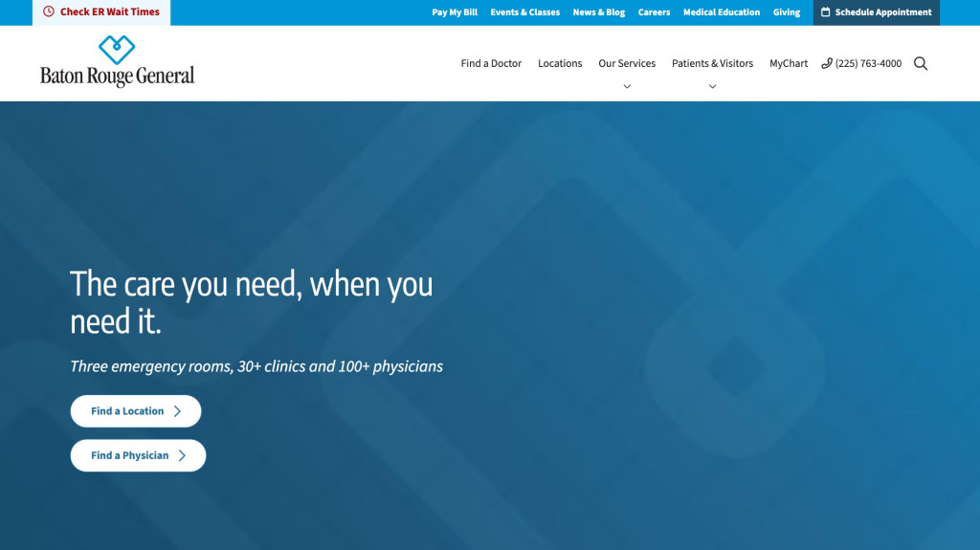Go to the Careers page
980x550 pixels.
(654, 11)
